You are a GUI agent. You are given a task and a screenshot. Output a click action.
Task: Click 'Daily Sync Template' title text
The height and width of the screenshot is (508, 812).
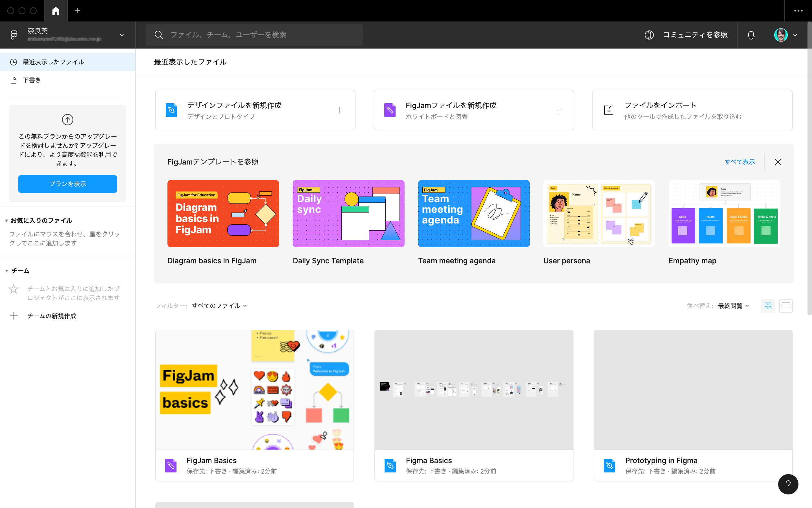pyautogui.click(x=328, y=261)
